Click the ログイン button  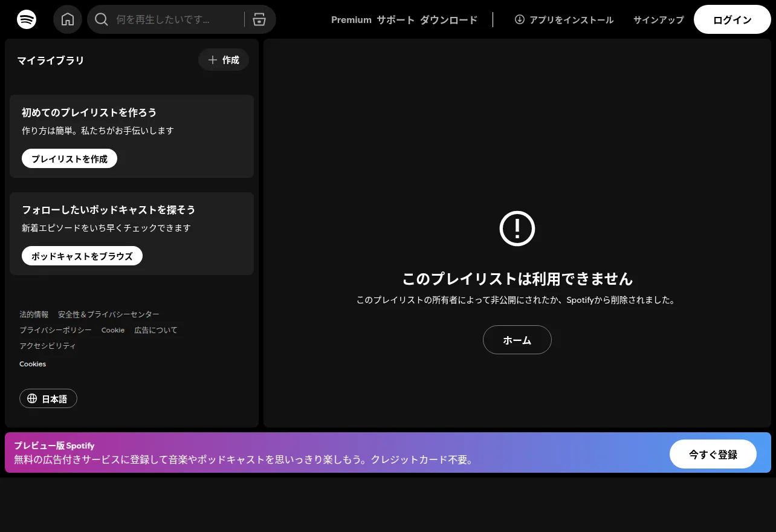732,19
